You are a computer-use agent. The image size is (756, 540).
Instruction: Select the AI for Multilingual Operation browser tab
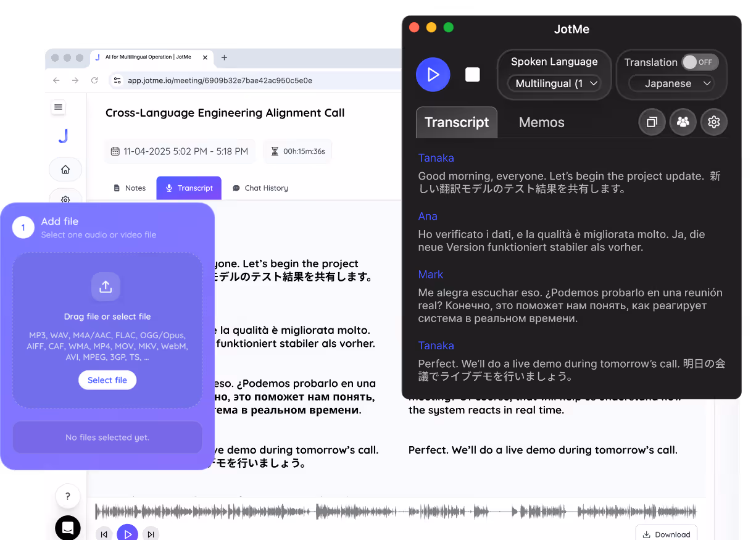(152, 57)
